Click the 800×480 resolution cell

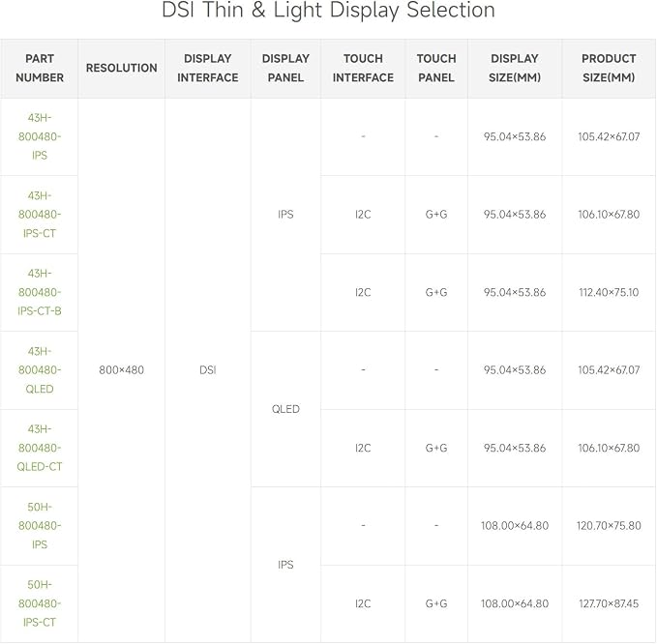click(122, 370)
